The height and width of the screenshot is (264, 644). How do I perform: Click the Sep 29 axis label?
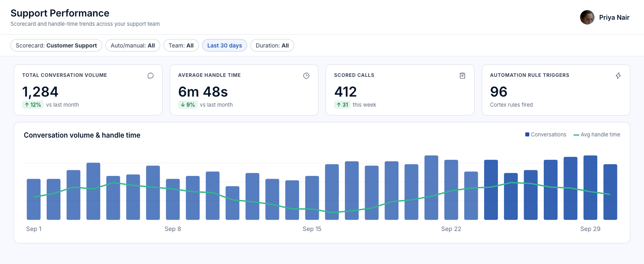pos(590,229)
